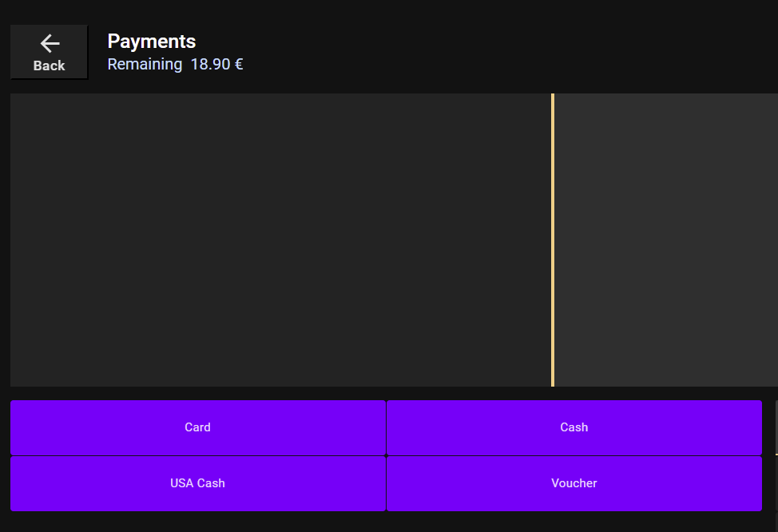Click the cut-off button beside Voucher
Viewport: 778px width, 532px height.
coord(776,483)
